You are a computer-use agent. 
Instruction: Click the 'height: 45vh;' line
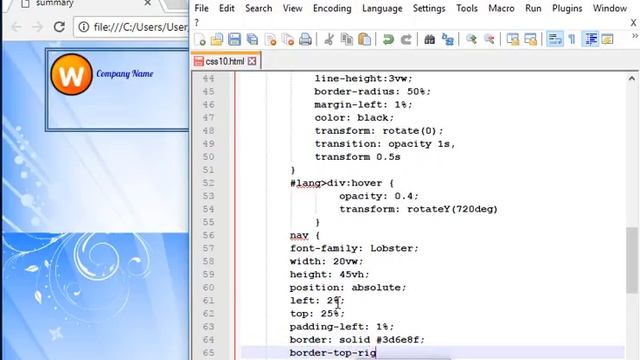(329, 274)
